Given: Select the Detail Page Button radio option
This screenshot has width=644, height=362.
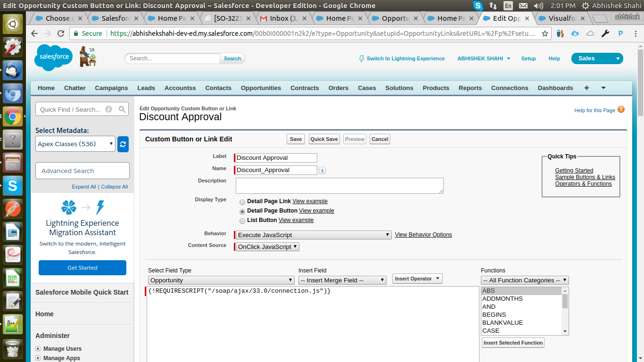Looking at the screenshot, I should (242, 211).
